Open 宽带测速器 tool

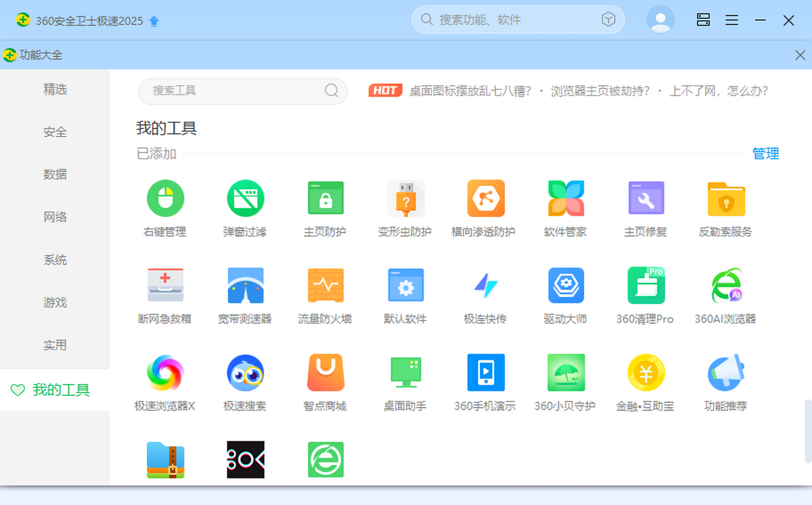coord(245,295)
